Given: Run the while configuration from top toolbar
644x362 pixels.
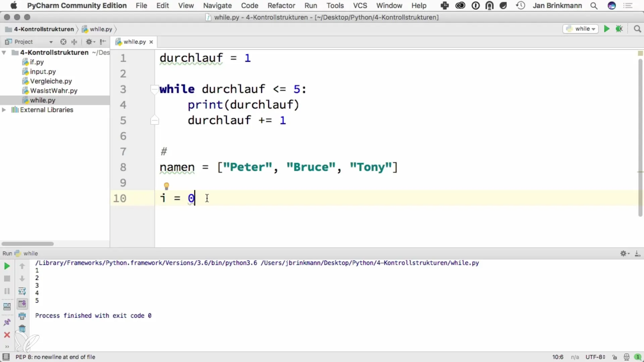Looking at the screenshot, I should pyautogui.click(x=606, y=29).
